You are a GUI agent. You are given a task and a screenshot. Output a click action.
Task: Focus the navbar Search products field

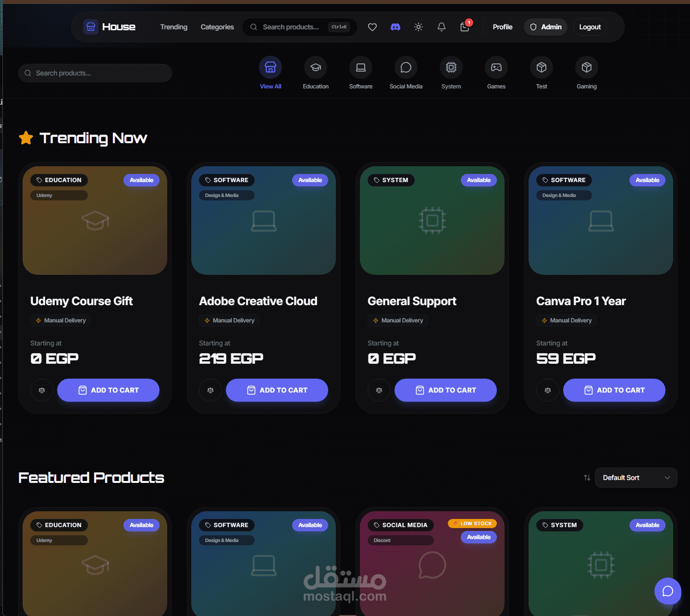tap(300, 27)
